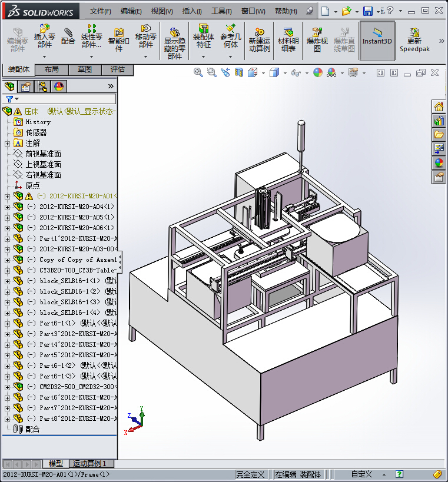Open dropdown arrow under 插入零部件
Screen dimensions: 448x482
45,56
